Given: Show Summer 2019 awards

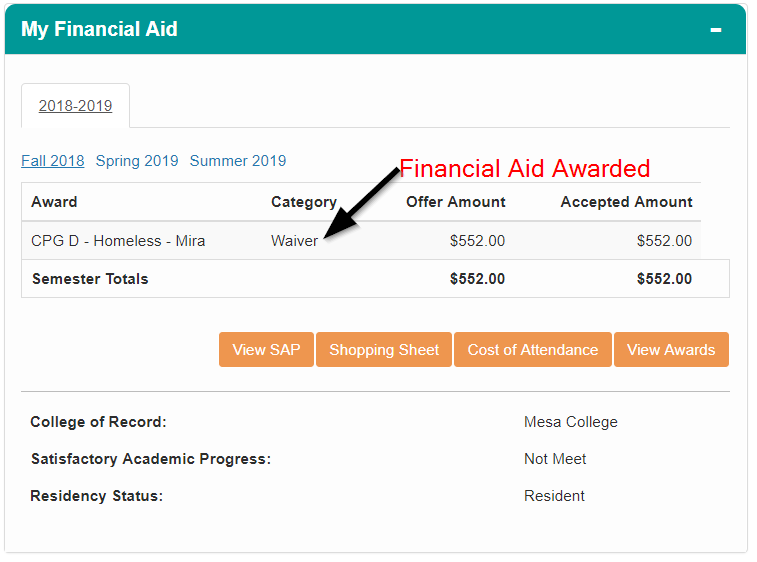Looking at the screenshot, I should point(238,161).
